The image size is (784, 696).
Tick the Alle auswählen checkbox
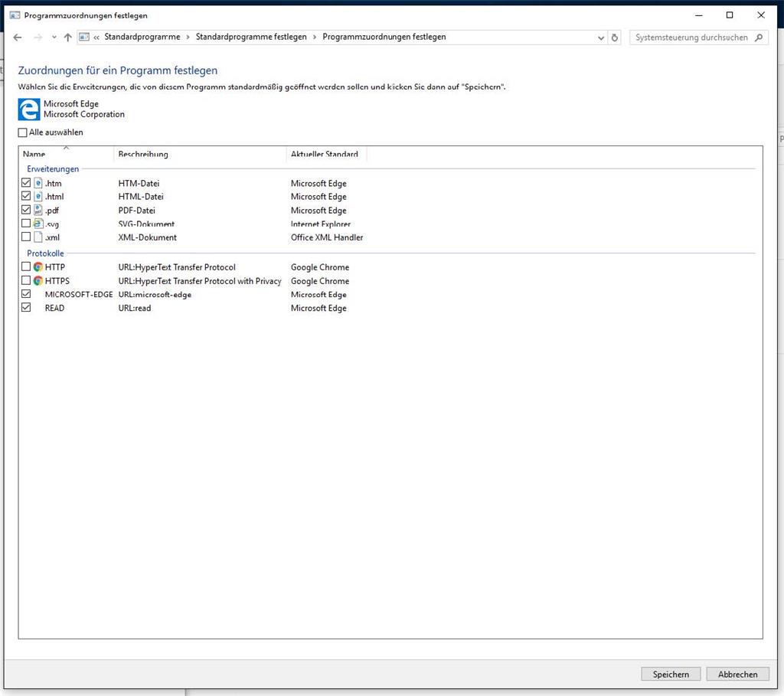pyautogui.click(x=22, y=132)
